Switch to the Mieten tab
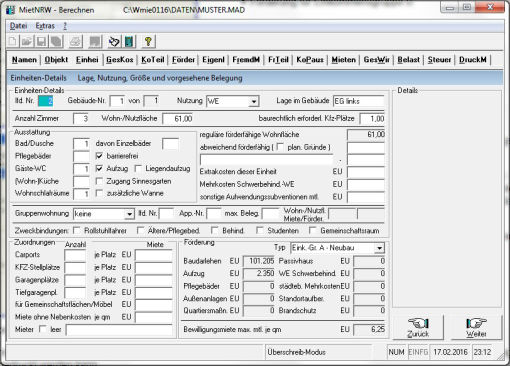510x366 pixels. (x=343, y=60)
